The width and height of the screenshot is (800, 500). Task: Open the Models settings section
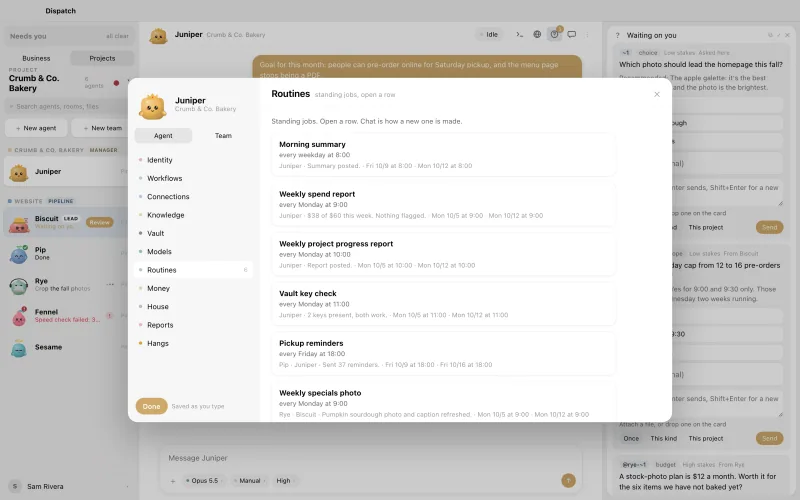coord(193,252)
